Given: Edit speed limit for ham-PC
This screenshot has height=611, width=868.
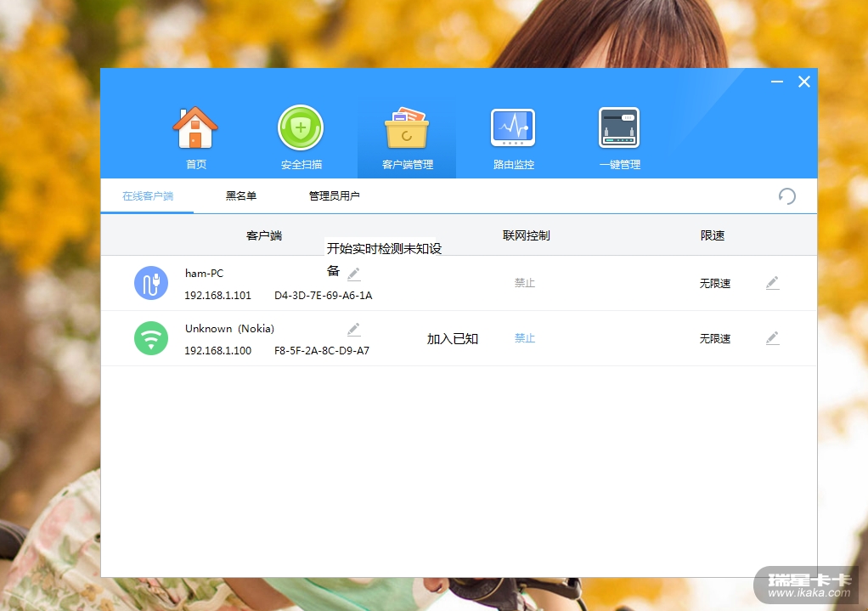Looking at the screenshot, I should tap(772, 283).
